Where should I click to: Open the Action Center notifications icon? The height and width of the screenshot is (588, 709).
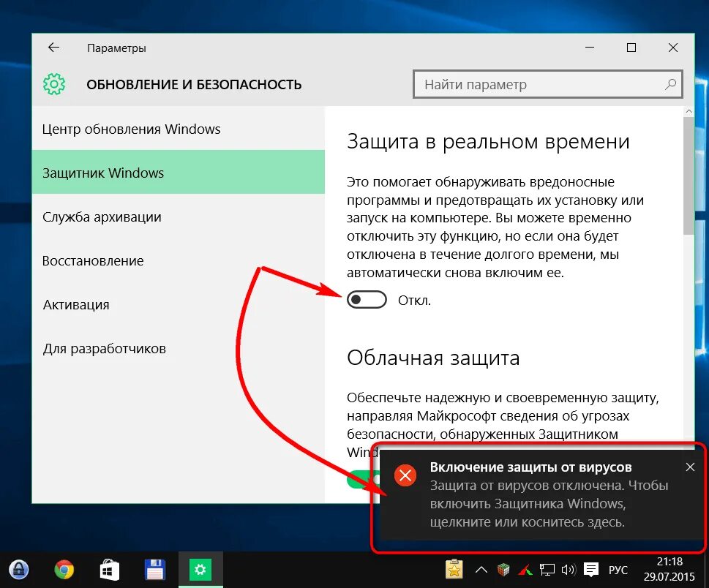[x=591, y=570]
